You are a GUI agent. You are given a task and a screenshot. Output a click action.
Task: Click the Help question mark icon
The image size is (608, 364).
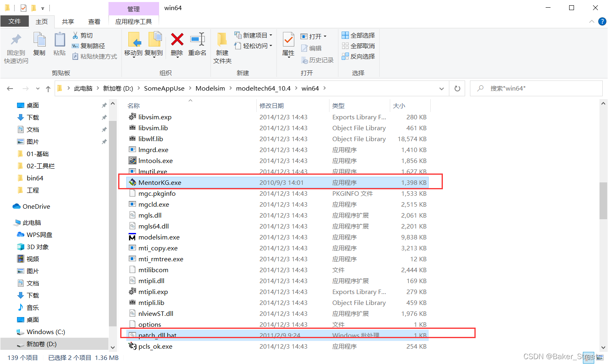click(x=602, y=21)
